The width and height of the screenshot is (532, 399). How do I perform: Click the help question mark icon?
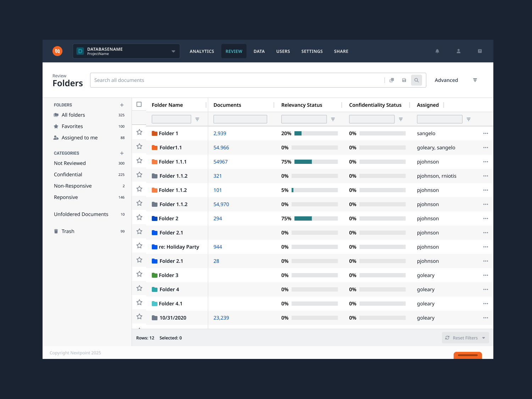tap(480, 51)
